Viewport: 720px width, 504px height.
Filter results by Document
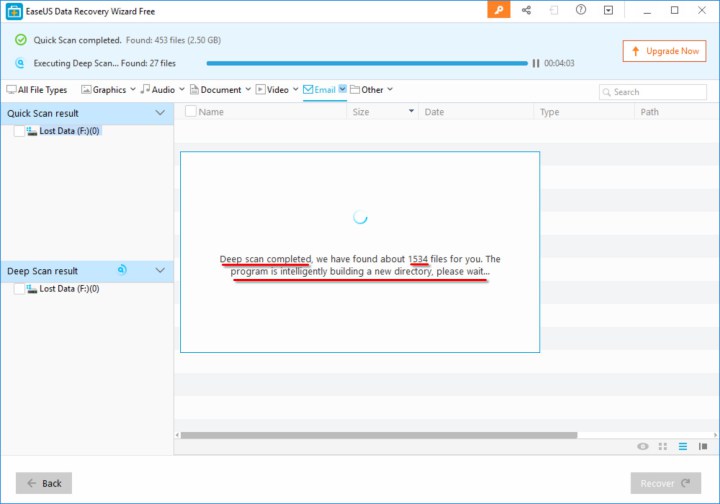coord(220,90)
